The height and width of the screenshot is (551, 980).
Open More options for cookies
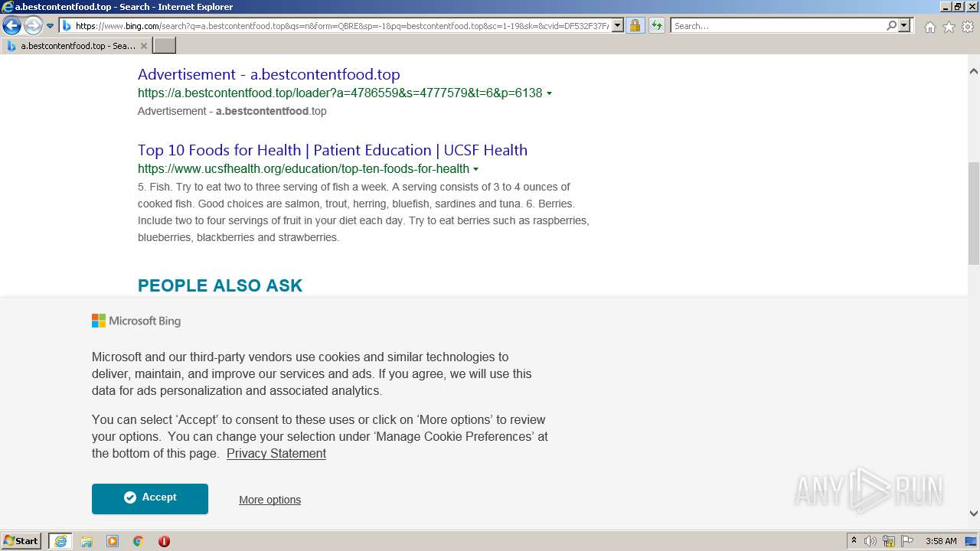point(269,500)
